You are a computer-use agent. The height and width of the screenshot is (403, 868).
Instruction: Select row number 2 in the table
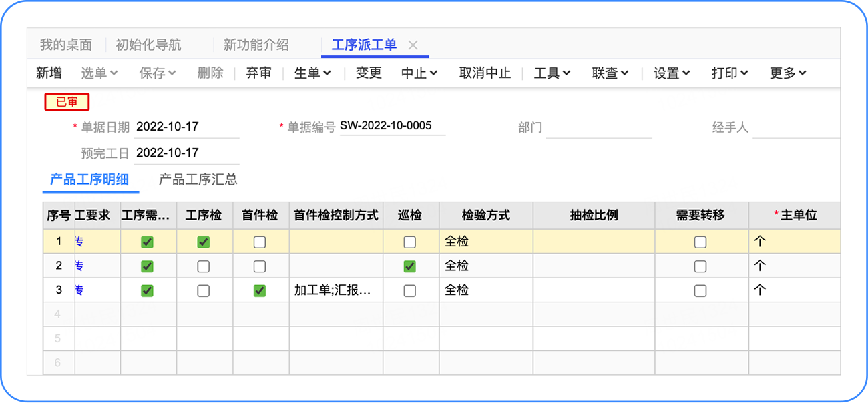pyautogui.click(x=59, y=266)
